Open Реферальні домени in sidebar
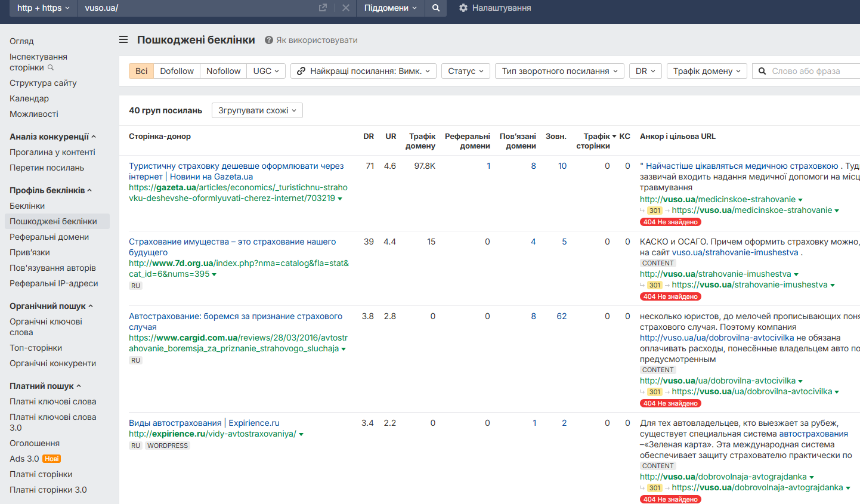Image resolution: width=860 pixels, height=504 pixels. coord(49,237)
